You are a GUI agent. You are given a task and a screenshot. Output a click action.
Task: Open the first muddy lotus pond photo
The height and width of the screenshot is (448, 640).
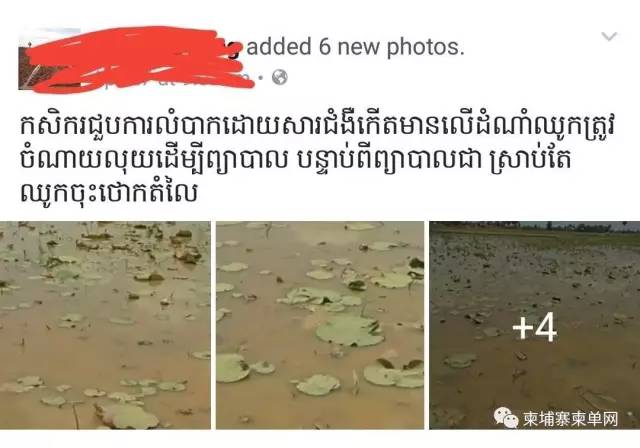coord(105,325)
